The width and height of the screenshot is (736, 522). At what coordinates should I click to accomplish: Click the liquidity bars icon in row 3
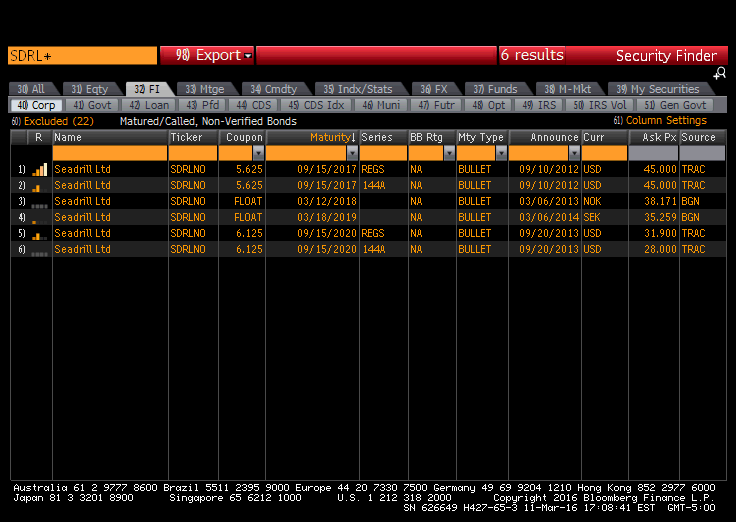(39, 205)
